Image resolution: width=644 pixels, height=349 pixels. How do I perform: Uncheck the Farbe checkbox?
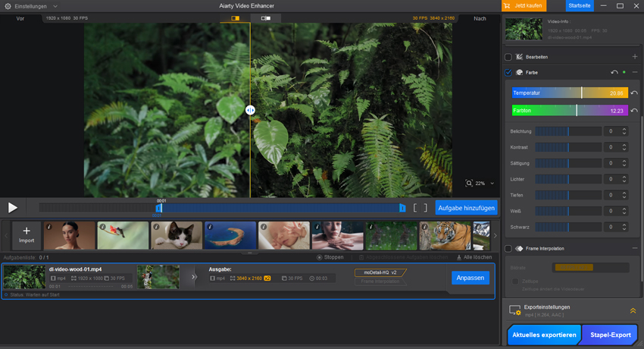pyautogui.click(x=508, y=72)
